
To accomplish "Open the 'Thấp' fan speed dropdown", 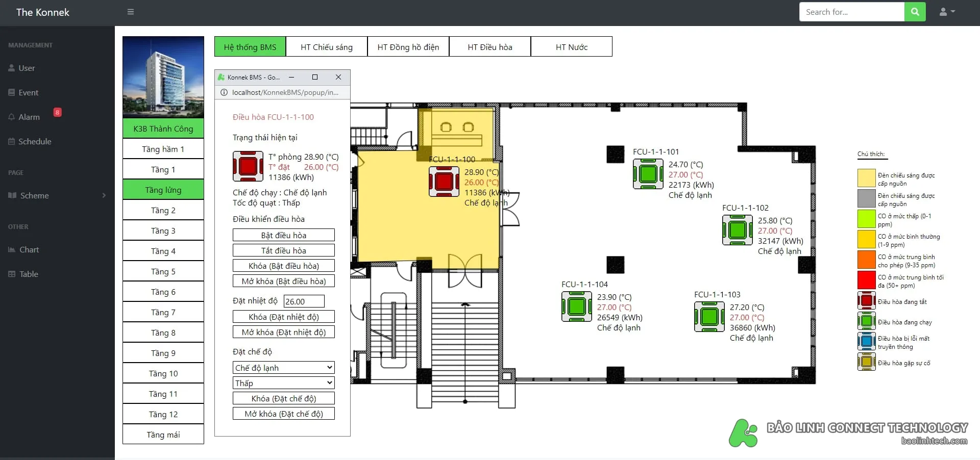I will pos(284,383).
